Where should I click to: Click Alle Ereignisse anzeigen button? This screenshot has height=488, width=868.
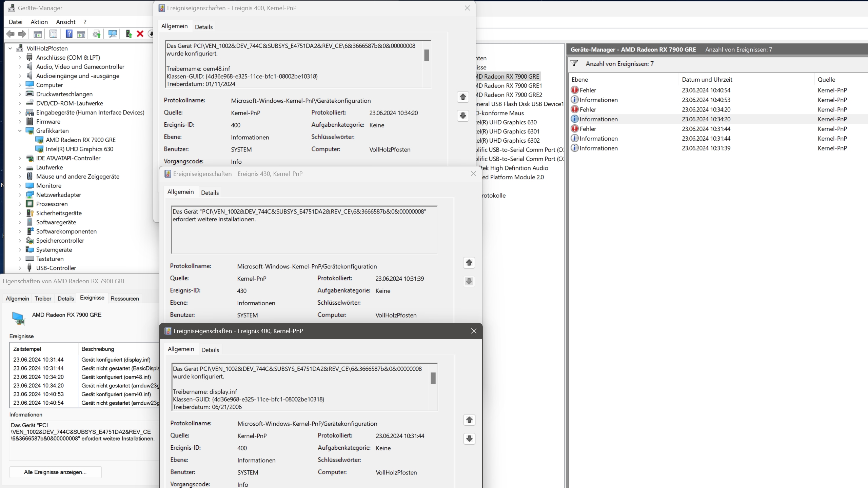(55, 472)
